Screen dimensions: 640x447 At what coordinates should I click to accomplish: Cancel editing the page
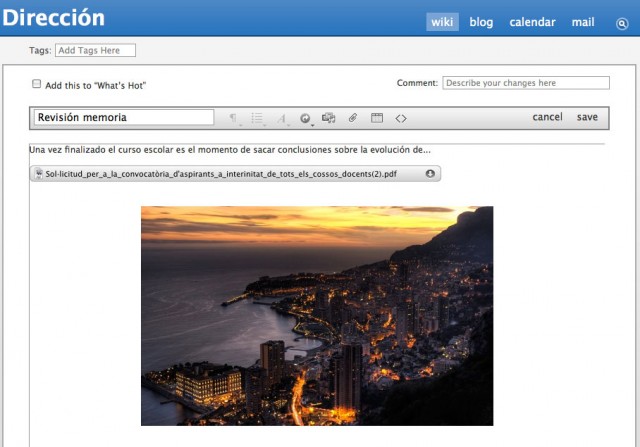[x=547, y=117]
